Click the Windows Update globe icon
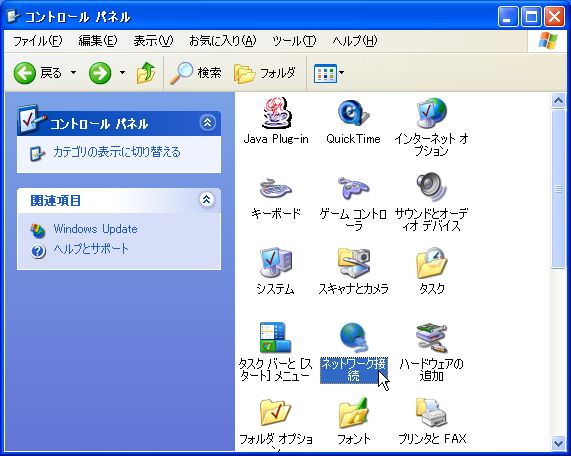Viewport: 571px width, 456px height. (x=38, y=231)
